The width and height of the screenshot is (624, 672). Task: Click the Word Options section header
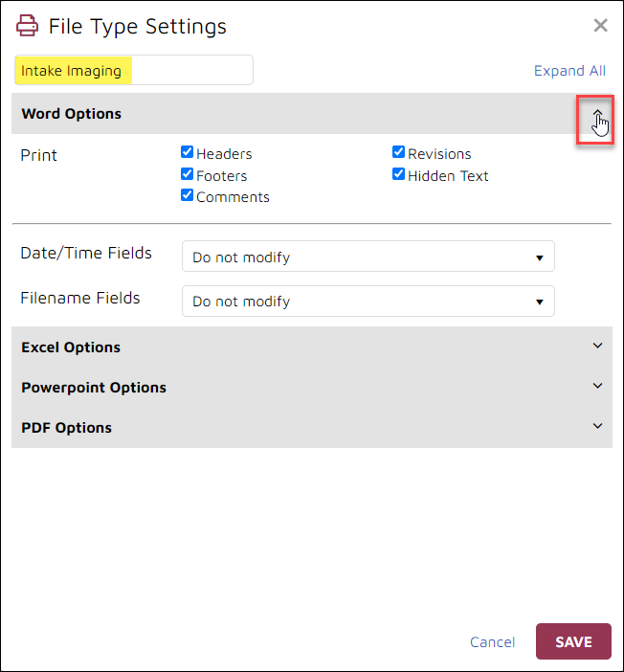tap(312, 114)
